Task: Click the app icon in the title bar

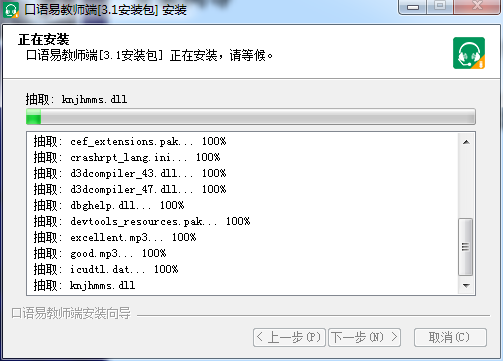Action: tap(11, 10)
